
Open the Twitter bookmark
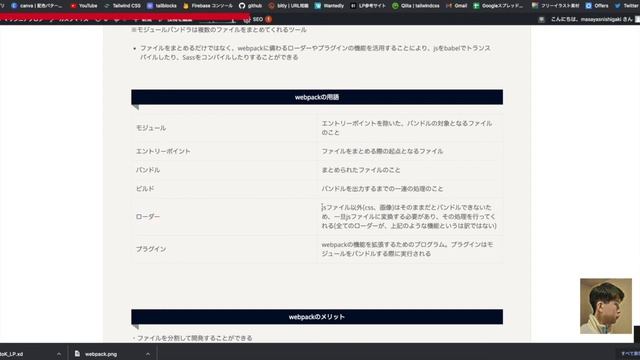point(627,6)
